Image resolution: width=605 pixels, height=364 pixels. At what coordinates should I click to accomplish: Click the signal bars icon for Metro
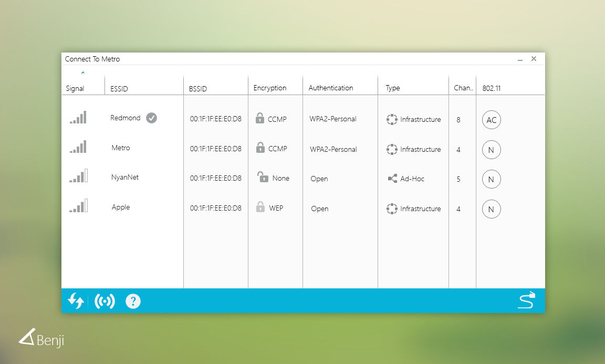(x=78, y=147)
